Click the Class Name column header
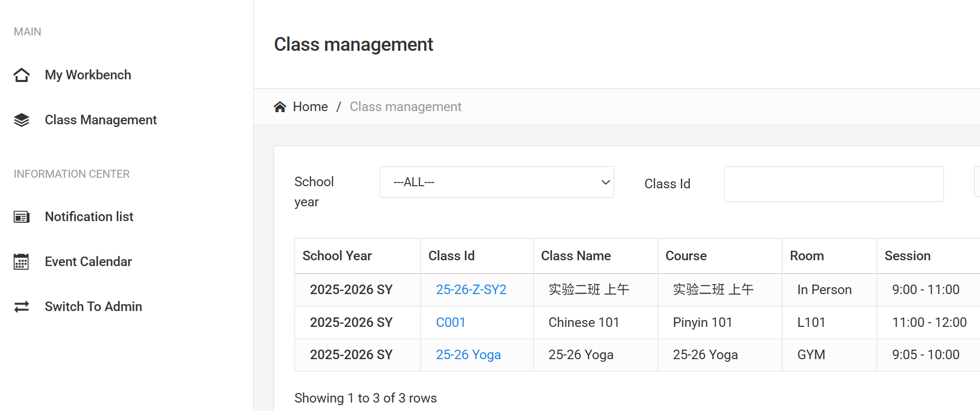The image size is (980, 411). pos(576,256)
